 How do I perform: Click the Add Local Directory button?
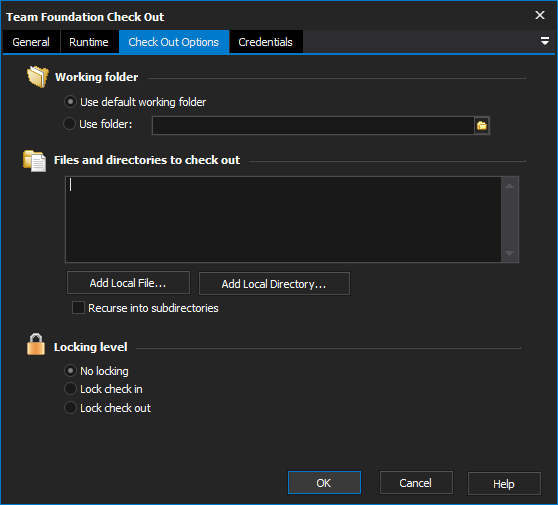click(x=274, y=284)
